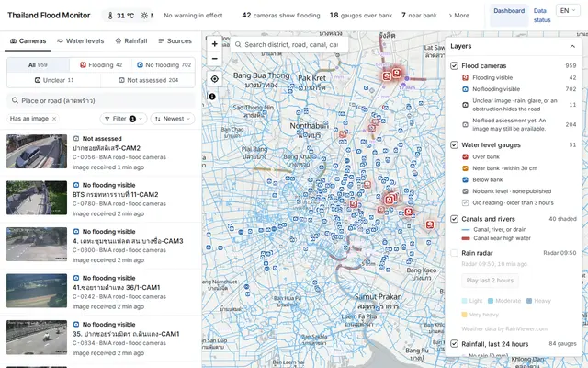Click Play last 2 hours button
The width and height of the screenshot is (588, 368).
tap(490, 281)
